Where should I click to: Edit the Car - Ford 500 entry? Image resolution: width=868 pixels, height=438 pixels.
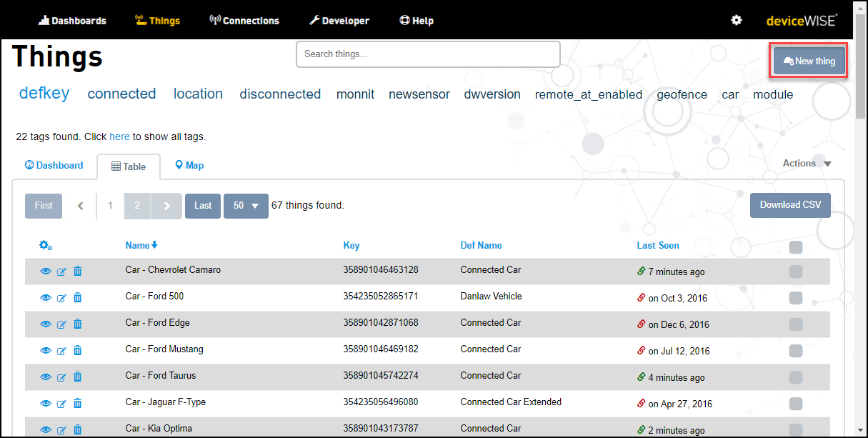click(61, 298)
